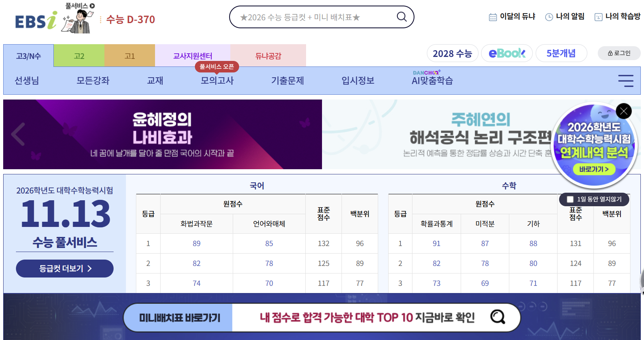This screenshot has width=644, height=340.
Task: Click 언어와매체 grade 2 score 78
Action: coord(269,263)
